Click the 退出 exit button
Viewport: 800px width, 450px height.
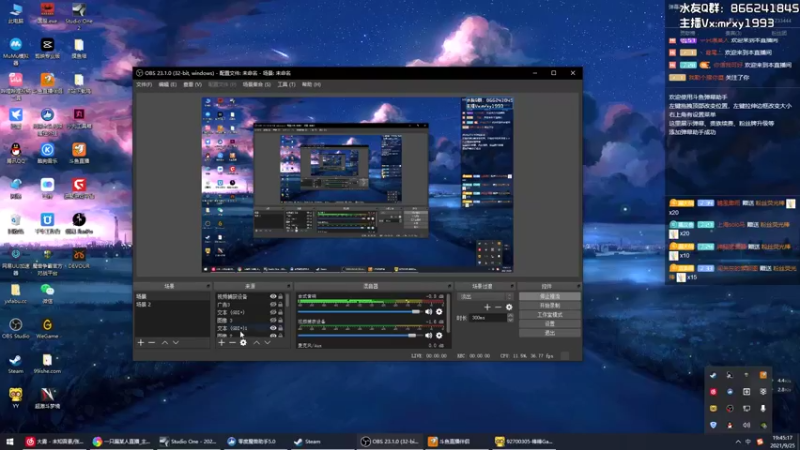pos(549,333)
